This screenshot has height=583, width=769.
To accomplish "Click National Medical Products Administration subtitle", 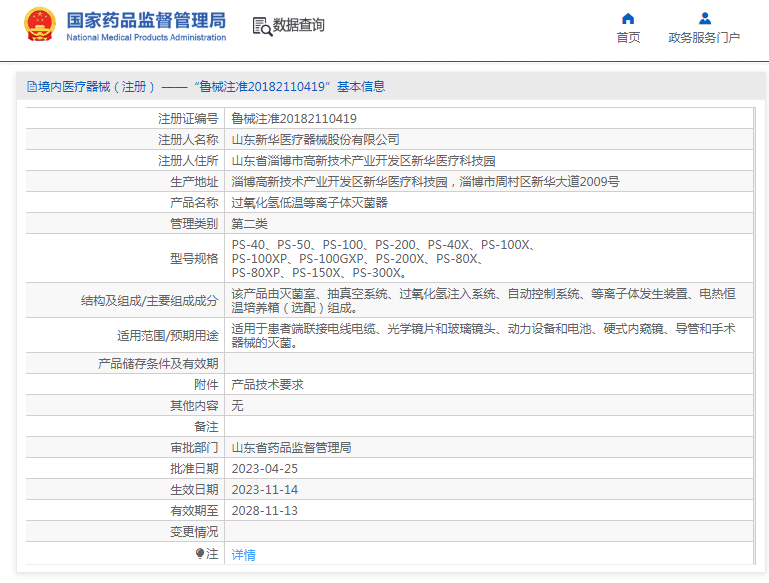I will [146, 38].
